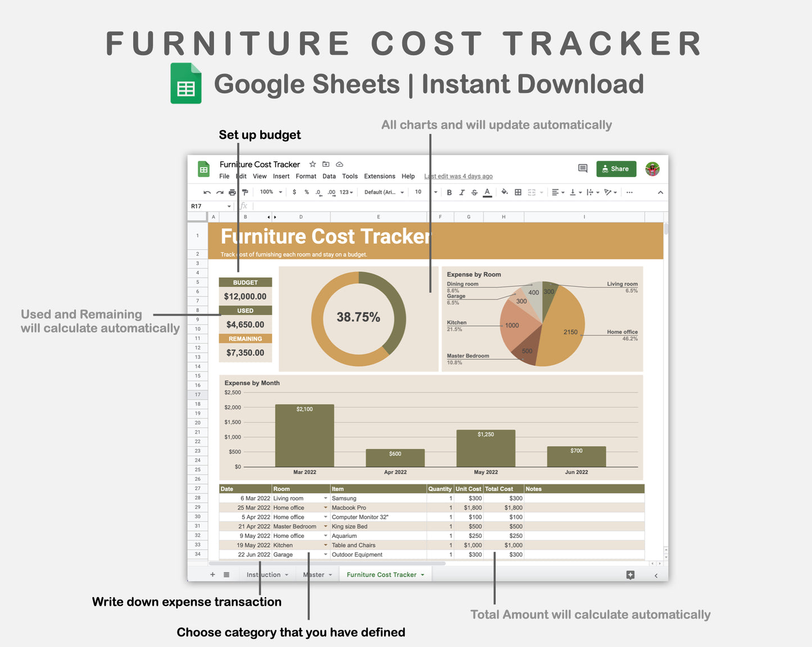Apply currency format using dollar icon
The width and height of the screenshot is (812, 647).
(x=294, y=192)
